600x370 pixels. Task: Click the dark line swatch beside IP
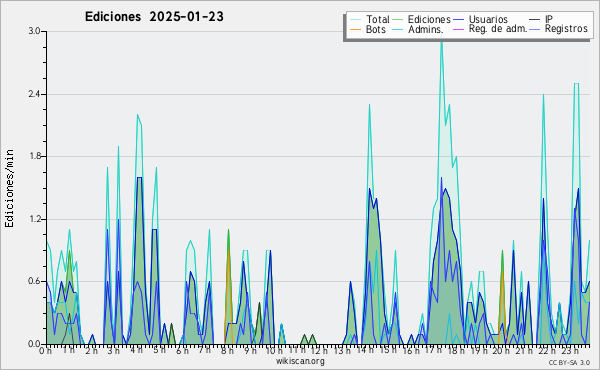[x=535, y=20]
